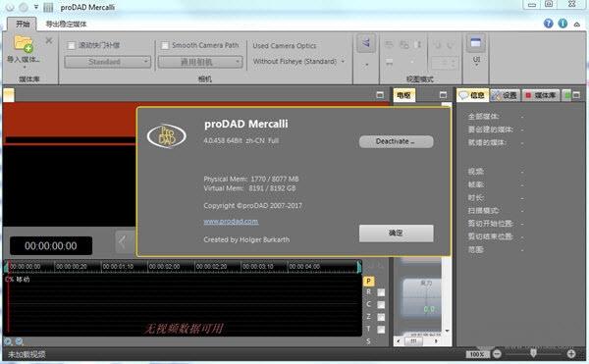This screenshot has width=589, height=364.
Task: Click the import media folder icon
Action: (x=24, y=44)
